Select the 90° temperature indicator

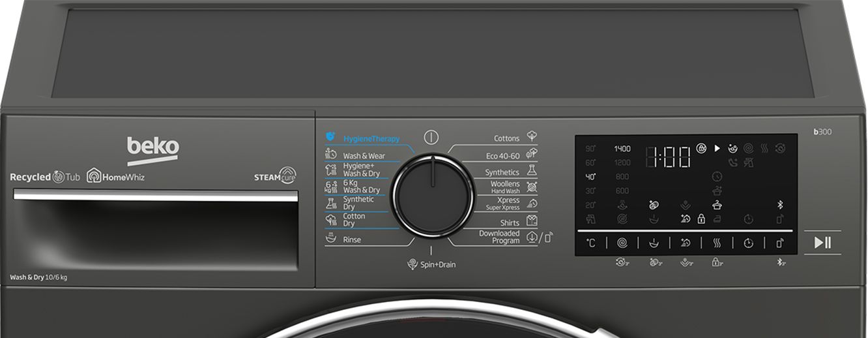point(590,149)
